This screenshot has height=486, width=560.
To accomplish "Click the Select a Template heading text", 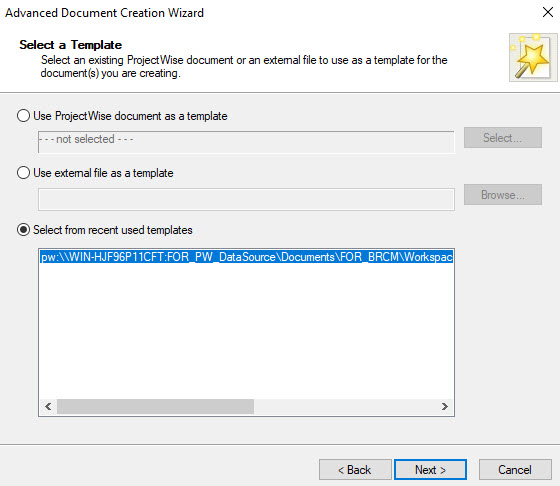I will coord(70,45).
